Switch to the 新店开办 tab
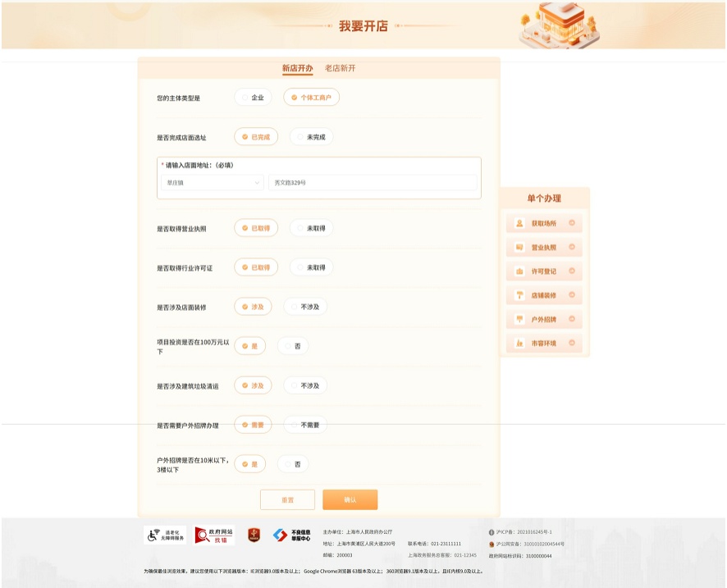Viewport: 727px width, 588px height. click(x=297, y=68)
